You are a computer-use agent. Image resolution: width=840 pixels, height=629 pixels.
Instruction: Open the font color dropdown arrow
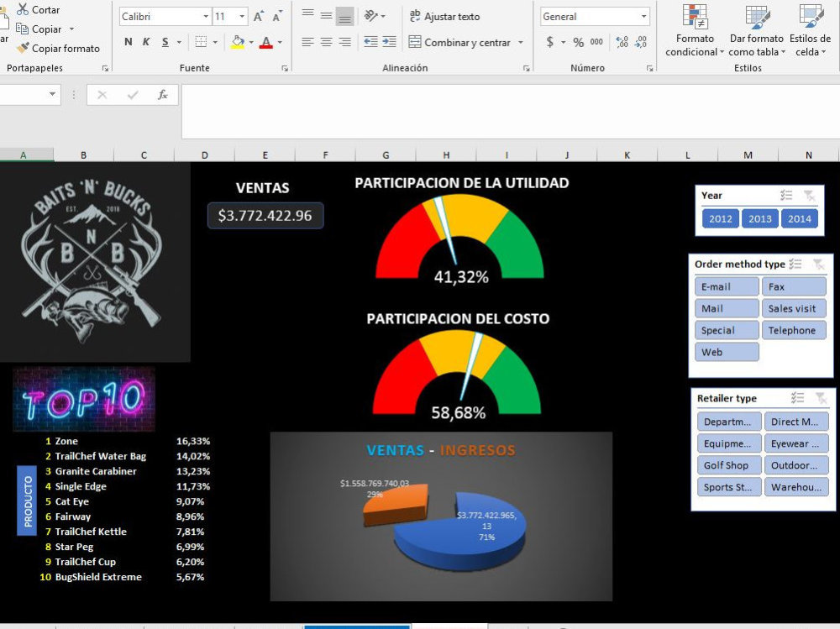(x=280, y=42)
